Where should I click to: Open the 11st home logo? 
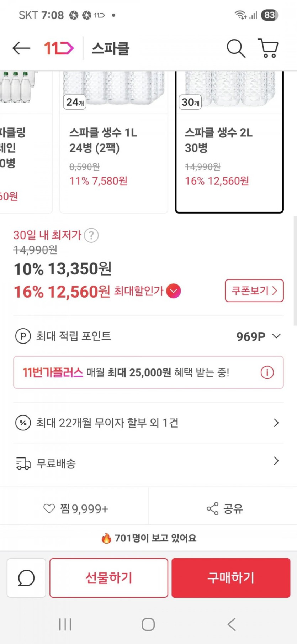[59, 48]
